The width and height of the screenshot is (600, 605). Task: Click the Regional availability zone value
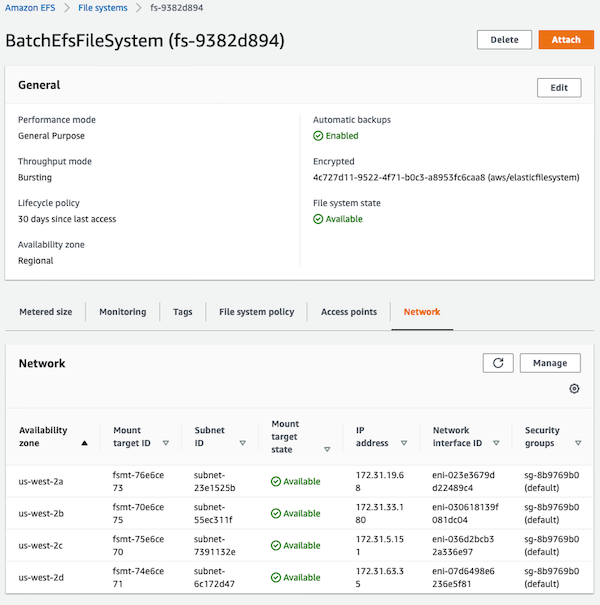coord(35,261)
